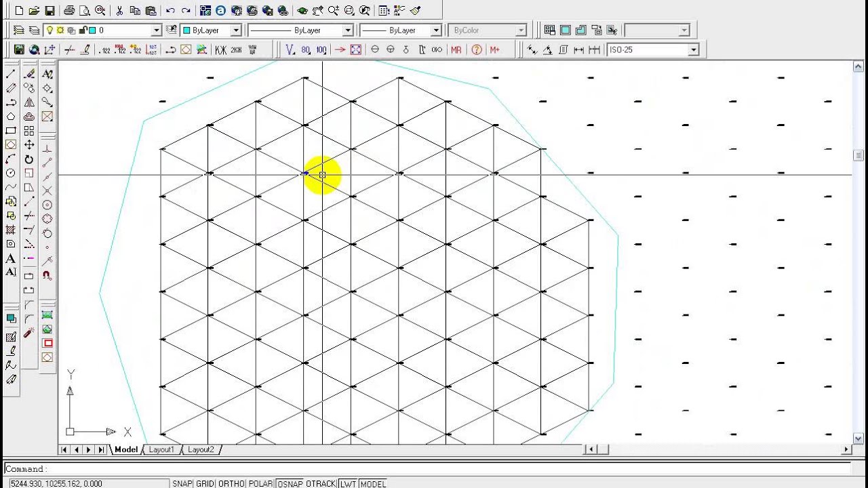Open the color ByLayer dropdown
This screenshot has height=488, width=868.
(236, 30)
